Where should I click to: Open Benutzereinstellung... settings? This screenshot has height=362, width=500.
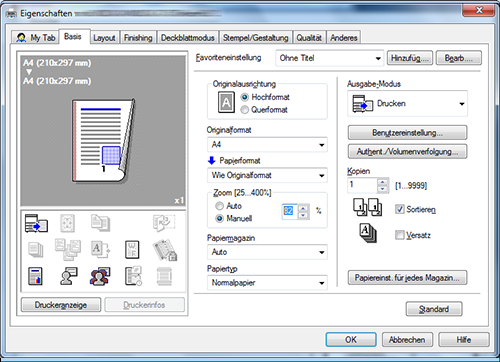click(x=407, y=133)
